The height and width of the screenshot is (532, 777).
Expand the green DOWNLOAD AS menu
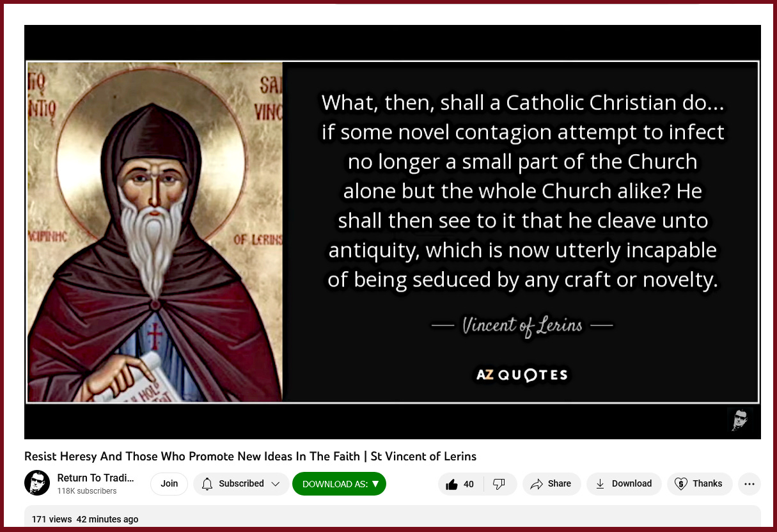[x=339, y=483]
